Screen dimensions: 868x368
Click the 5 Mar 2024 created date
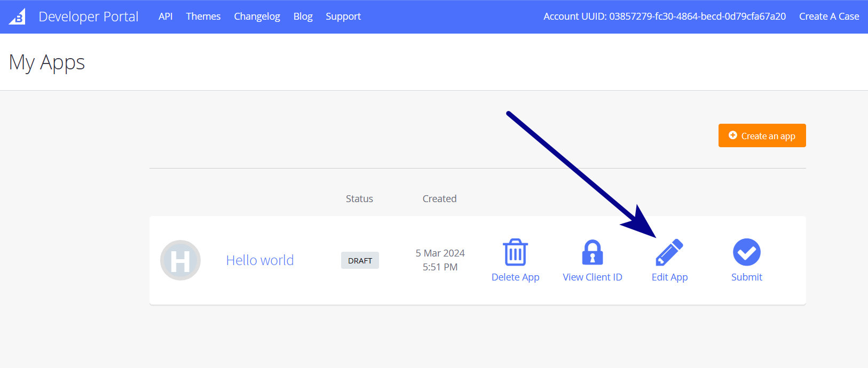pos(440,253)
